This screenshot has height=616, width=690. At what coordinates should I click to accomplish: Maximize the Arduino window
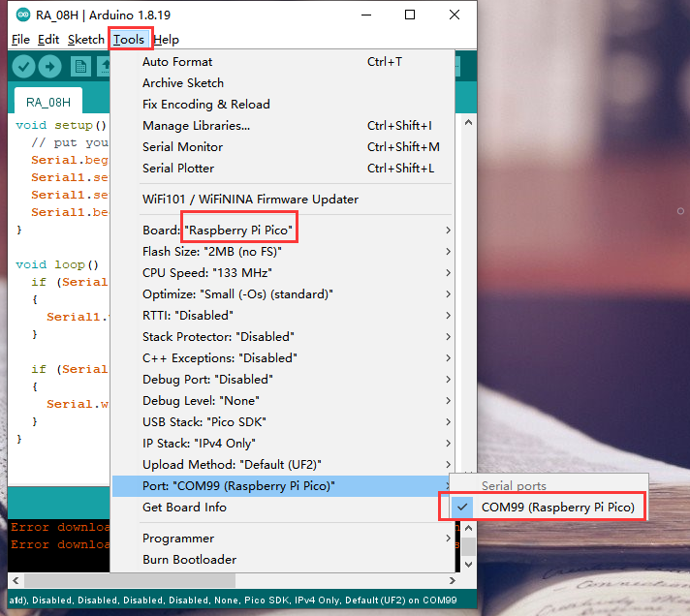410,15
